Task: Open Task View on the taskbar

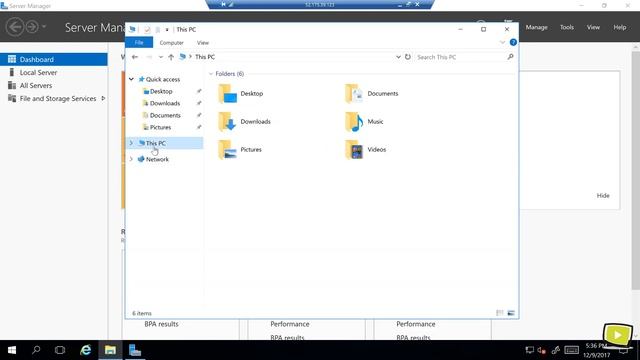Action: pyautogui.click(x=60, y=350)
